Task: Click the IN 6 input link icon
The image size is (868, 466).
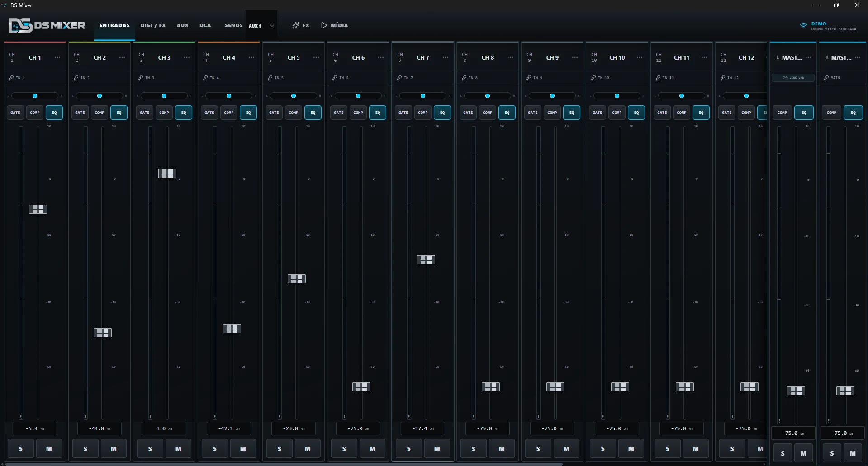Action: (x=335, y=78)
